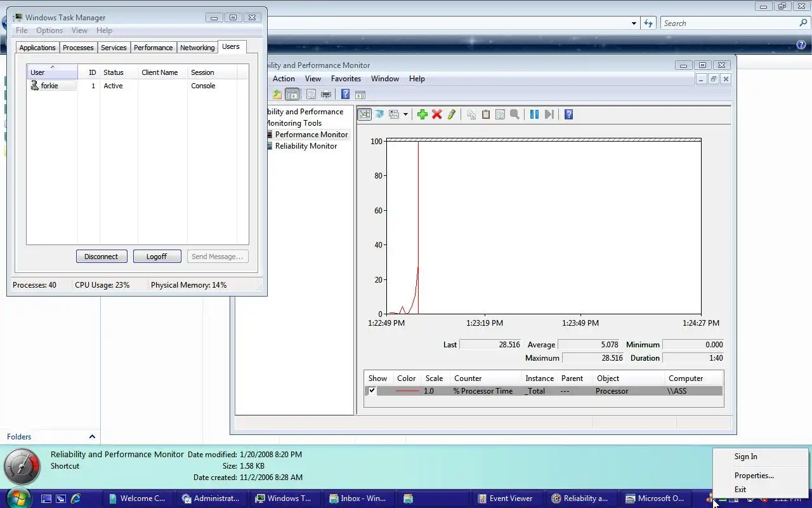Click the Up One Level folder icon

coord(277,95)
